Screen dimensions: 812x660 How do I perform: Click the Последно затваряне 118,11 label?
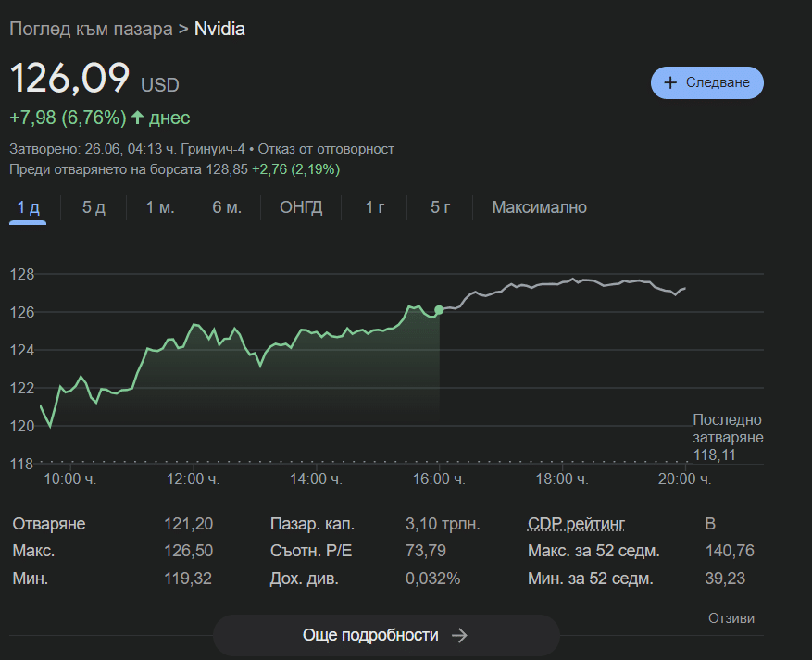pos(728,438)
